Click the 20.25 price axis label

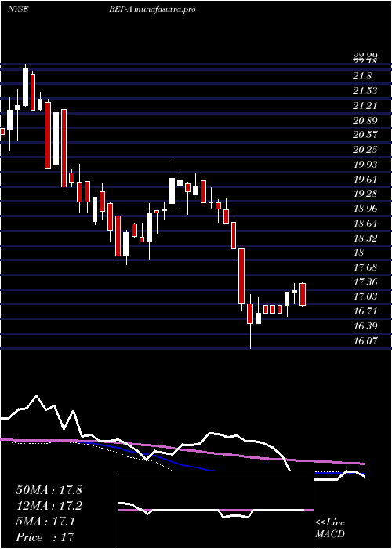365,150
